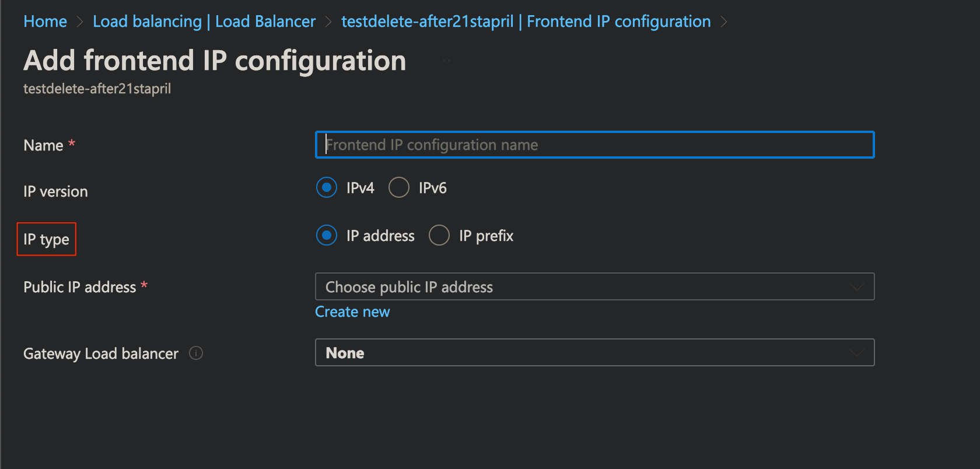Open the ellipsis menu beside the page title
The width and height of the screenshot is (980, 469).
(x=444, y=61)
